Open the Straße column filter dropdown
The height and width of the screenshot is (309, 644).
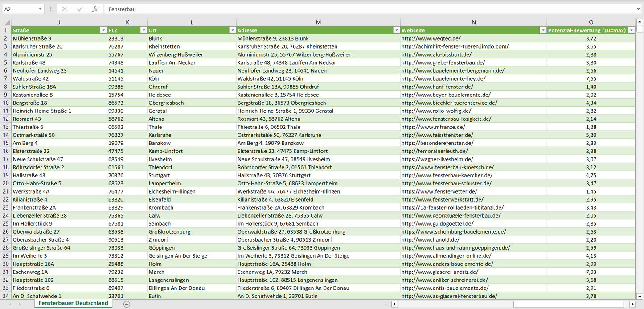pyautogui.click(x=103, y=30)
